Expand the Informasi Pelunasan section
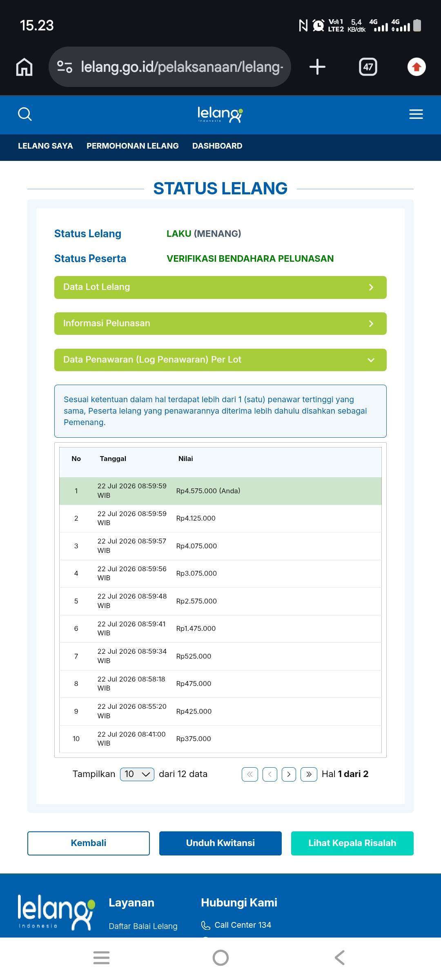 [x=220, y=324]
